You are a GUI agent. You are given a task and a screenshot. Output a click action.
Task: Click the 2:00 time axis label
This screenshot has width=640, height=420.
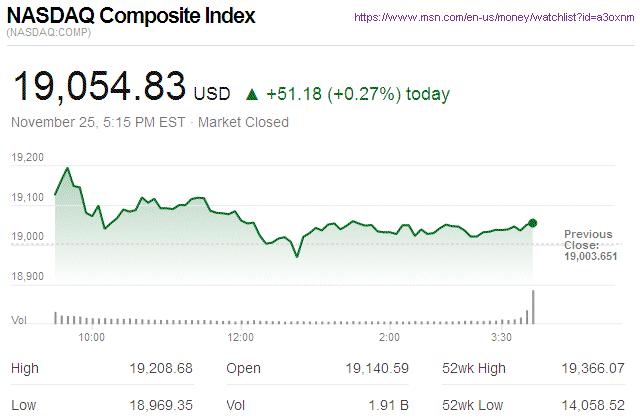pyautogui.click(x=391, y=338)
